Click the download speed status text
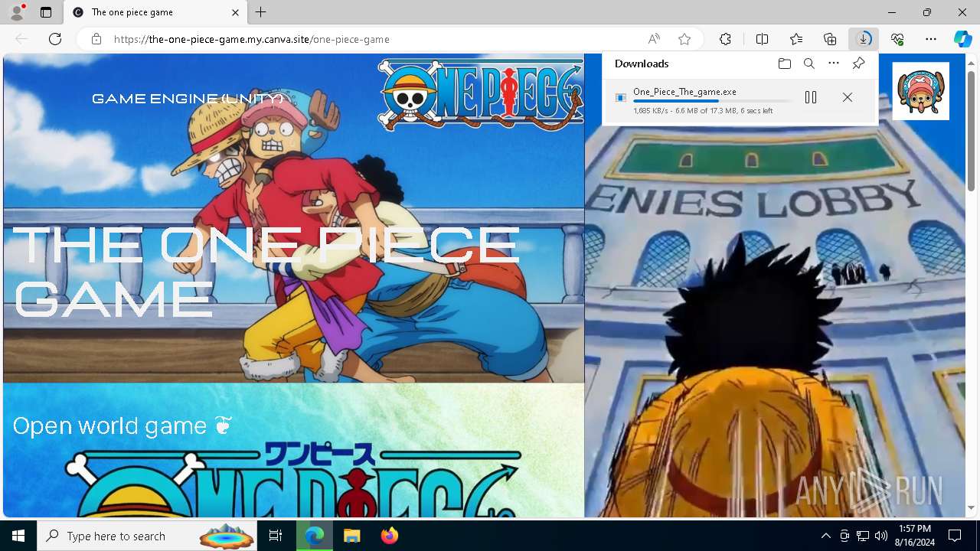This screenshot has width=980, height=551. pyautogui.click(x=702, y=111)
